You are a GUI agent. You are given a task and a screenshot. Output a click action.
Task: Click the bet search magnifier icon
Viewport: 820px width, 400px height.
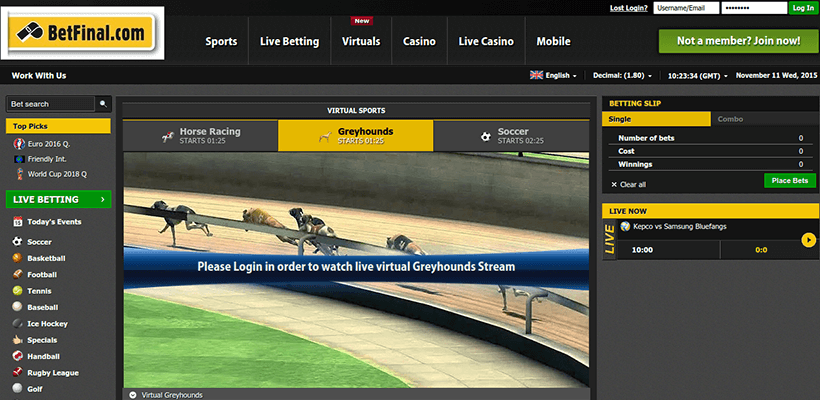103,104
